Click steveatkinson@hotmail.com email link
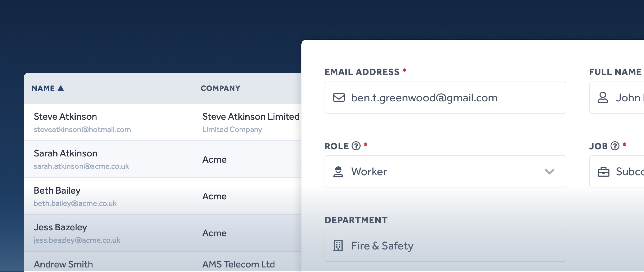This screenshot has height=272, width=644. [82, 129]
